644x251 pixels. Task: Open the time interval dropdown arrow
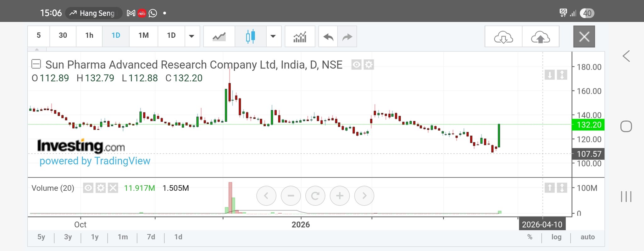[192, 36]
